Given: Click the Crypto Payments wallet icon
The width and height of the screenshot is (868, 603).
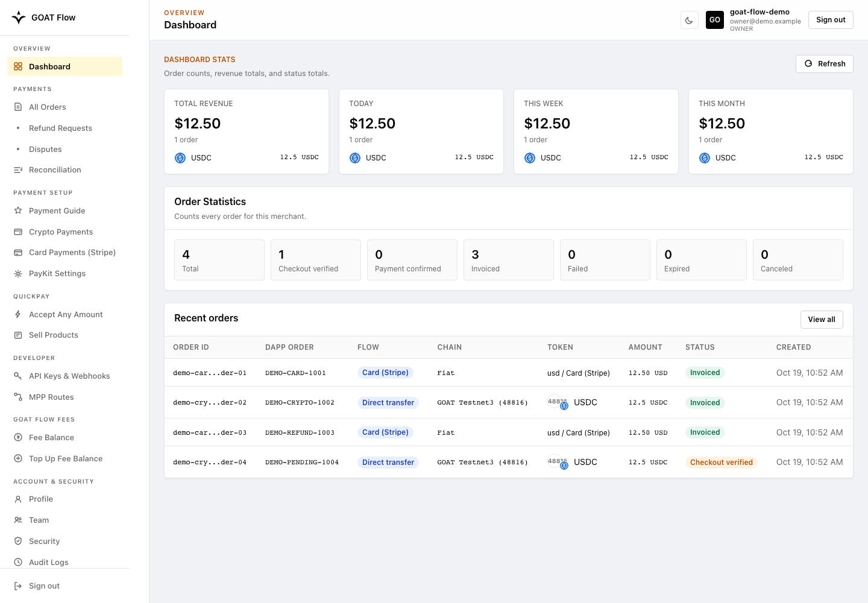Looking at the screenshot, I should 18,232.
